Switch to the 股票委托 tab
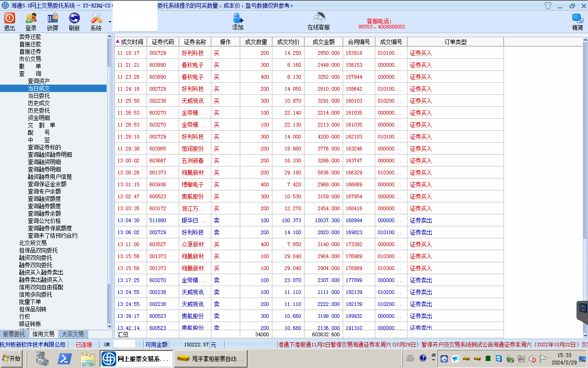This screenshot has width=588, height=368. [x=14, y=334]
